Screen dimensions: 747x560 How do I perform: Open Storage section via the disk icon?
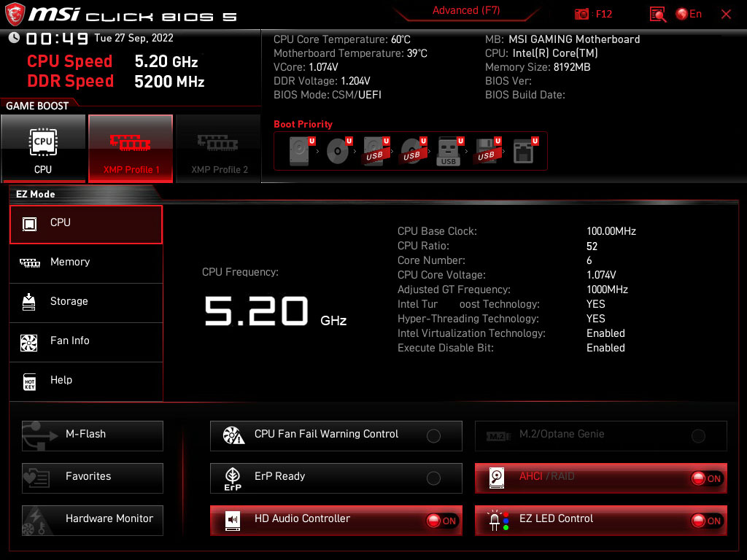(29, 303)
